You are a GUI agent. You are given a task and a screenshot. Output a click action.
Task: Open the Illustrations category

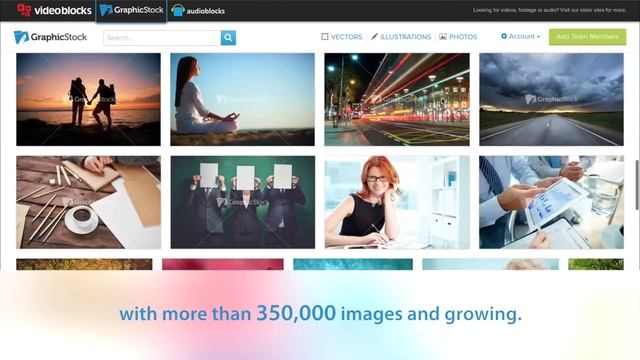(401, 37)
